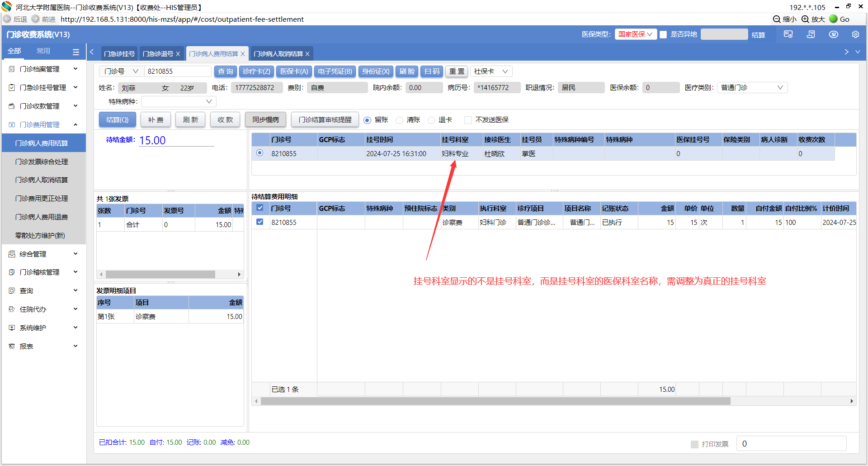This screenshot has width=868, height=466.
Task: Click the 诊疗卡(Z) button
Action: (256, 71)
